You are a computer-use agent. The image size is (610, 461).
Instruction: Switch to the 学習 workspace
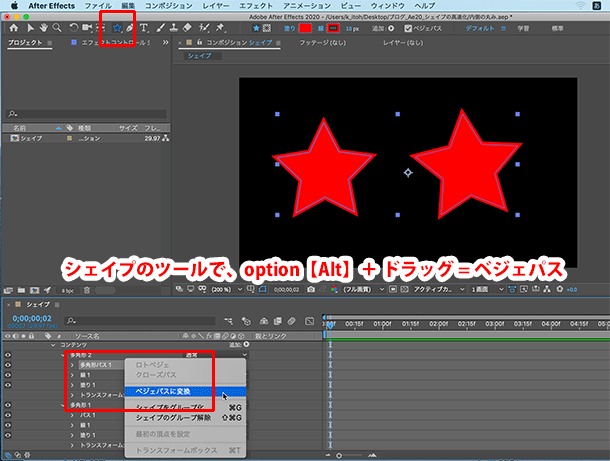coord(523,28)
